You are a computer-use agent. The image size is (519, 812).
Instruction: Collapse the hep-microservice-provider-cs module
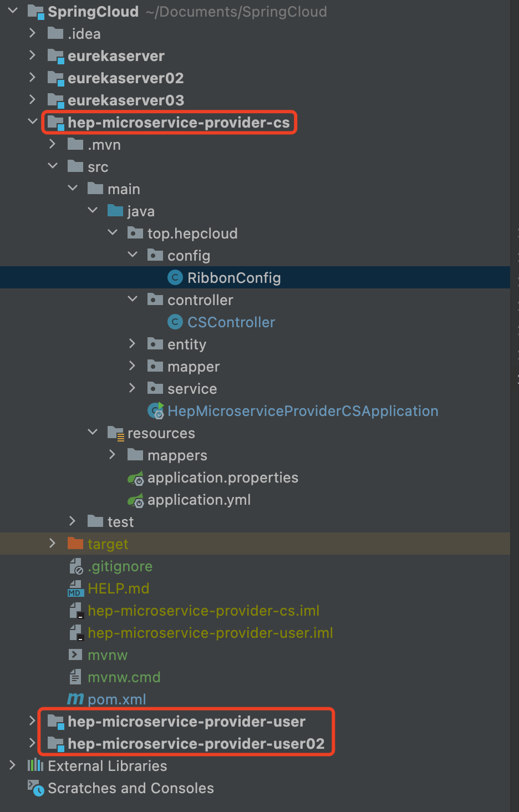click(x=33, y=121)
